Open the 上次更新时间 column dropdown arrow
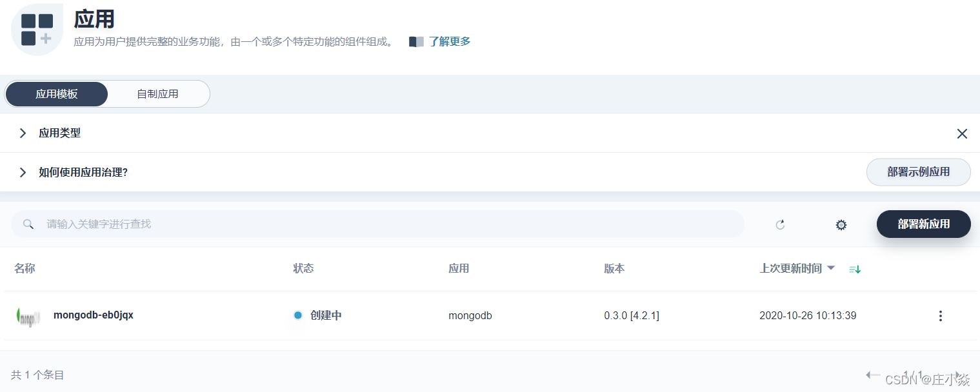 point(831,268)
